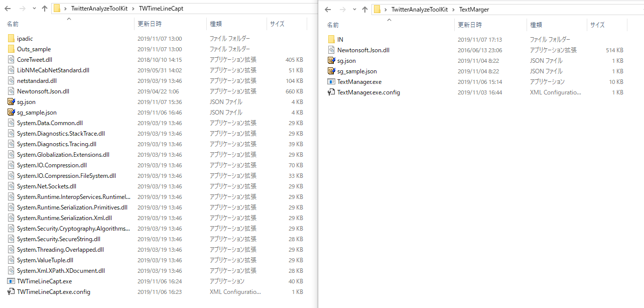Click the 405 KB size of CoreTweet.dll
The height and width of the screenshot is (308, 644).
click(294, 60)
